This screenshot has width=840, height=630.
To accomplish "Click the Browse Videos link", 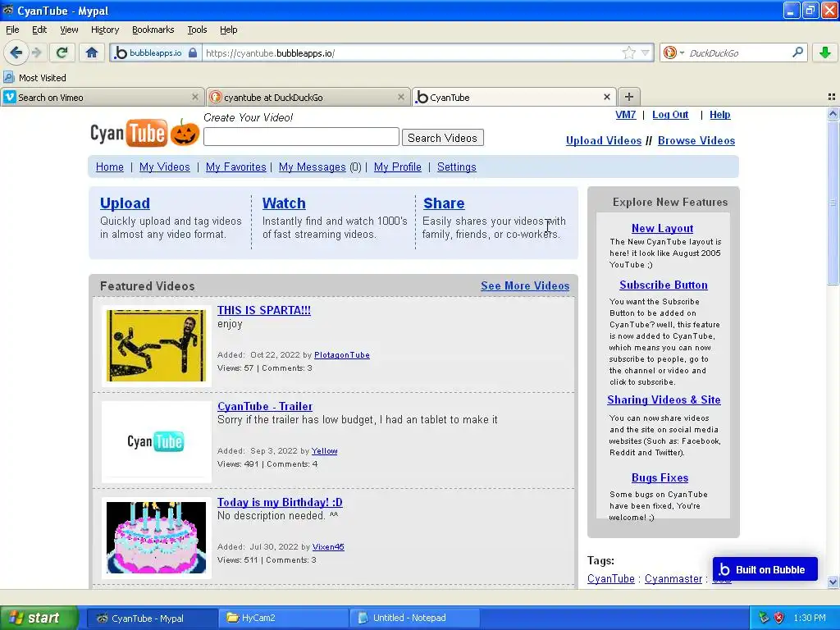I will [696, 140].
